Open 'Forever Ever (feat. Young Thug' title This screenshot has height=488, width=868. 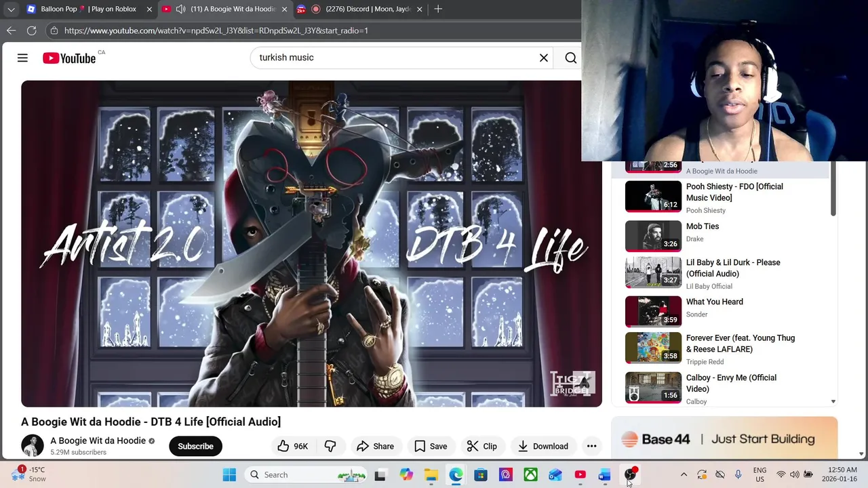click(741, 343)
